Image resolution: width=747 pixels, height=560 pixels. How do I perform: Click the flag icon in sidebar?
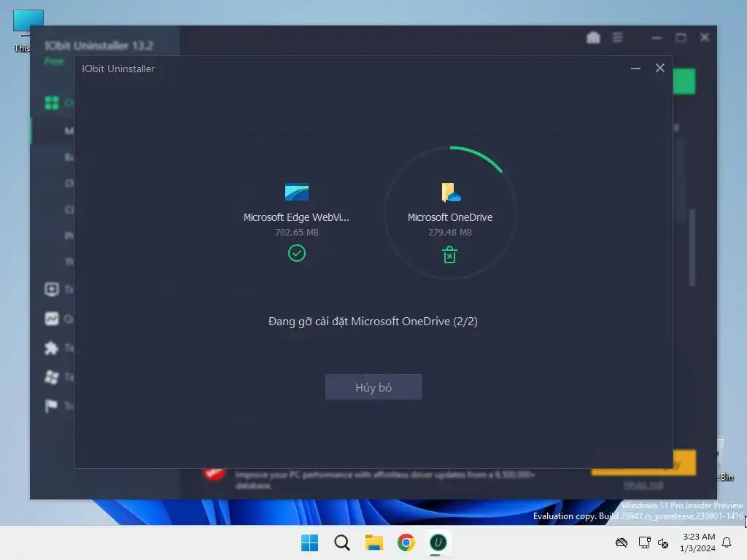[51, 406]
